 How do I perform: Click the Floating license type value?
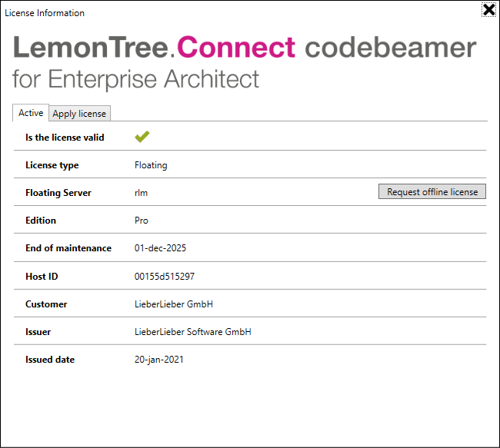coord(151,165)
